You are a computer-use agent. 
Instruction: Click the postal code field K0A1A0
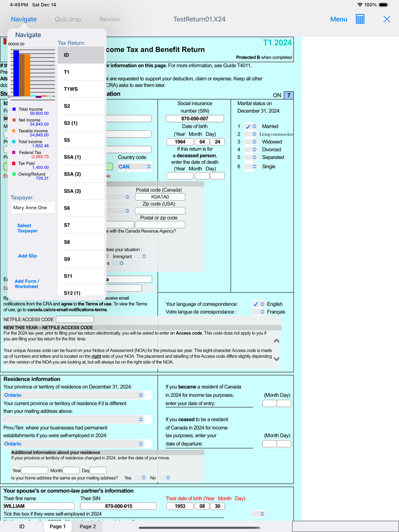click(160, 197)
